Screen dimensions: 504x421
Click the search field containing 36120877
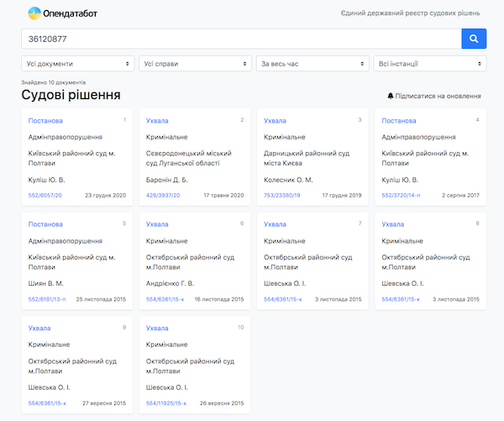241,39
